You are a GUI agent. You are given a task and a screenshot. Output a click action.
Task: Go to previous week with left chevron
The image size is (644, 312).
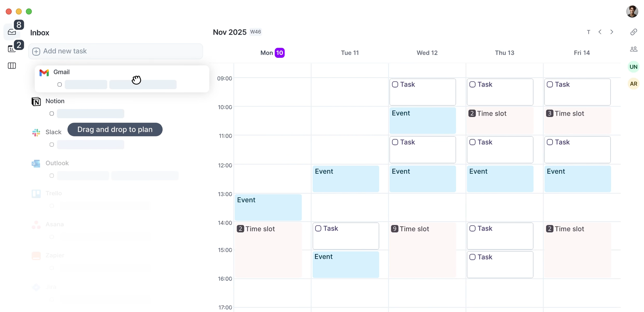click(x=600, y=32)
